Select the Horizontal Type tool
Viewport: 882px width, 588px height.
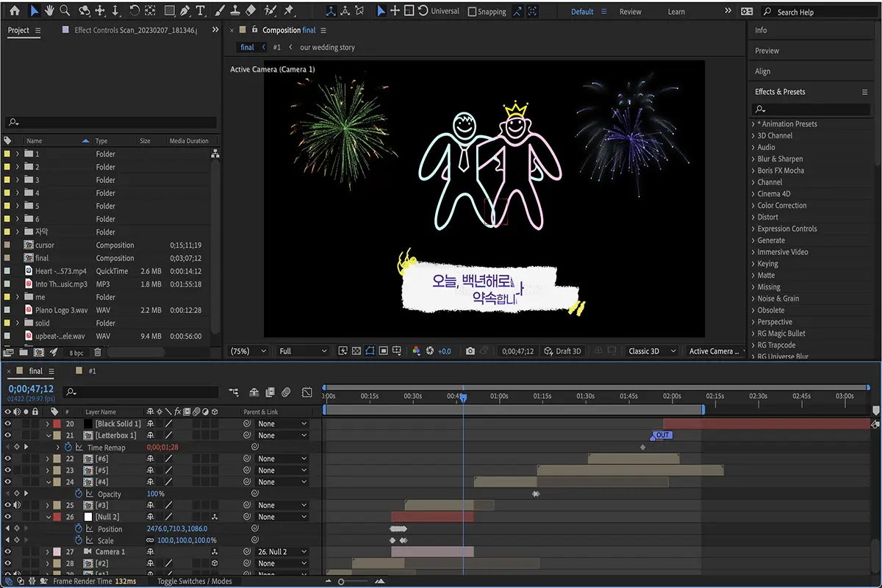click(x=200, y=11)
